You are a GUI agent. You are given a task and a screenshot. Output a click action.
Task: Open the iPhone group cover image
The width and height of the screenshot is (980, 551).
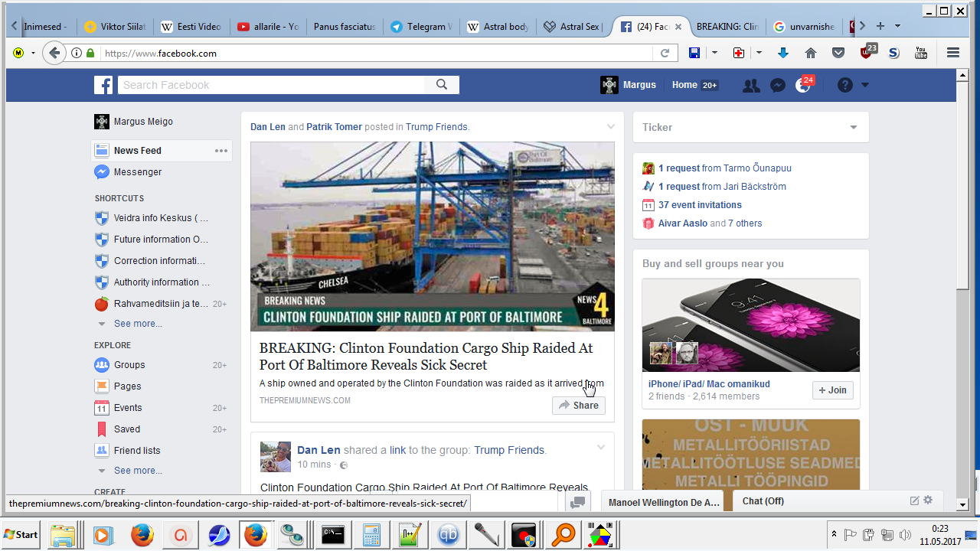click(x=751, y=325)
